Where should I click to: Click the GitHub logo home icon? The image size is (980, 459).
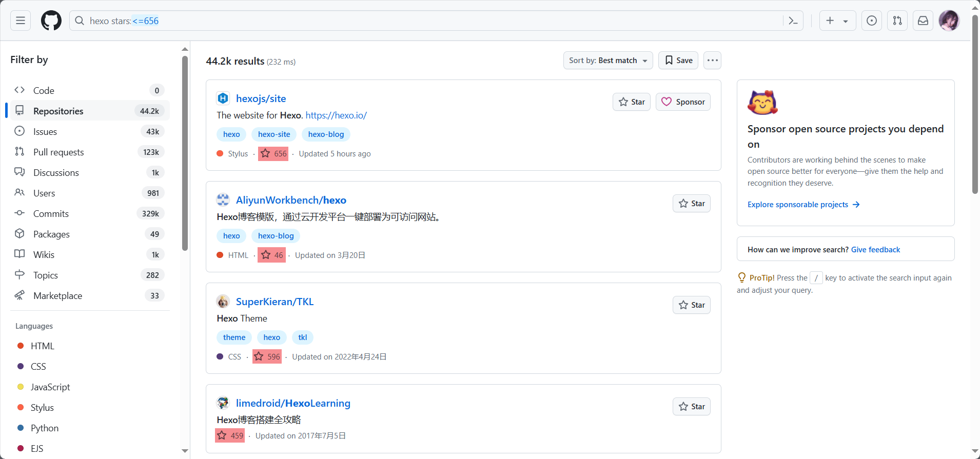click(x=51, y=21)
